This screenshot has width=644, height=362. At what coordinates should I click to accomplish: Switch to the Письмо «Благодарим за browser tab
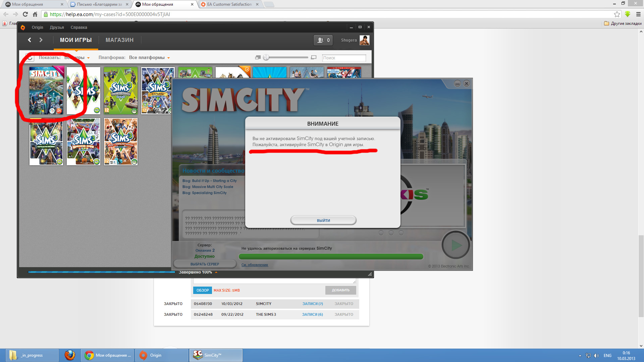click(100, 4)
